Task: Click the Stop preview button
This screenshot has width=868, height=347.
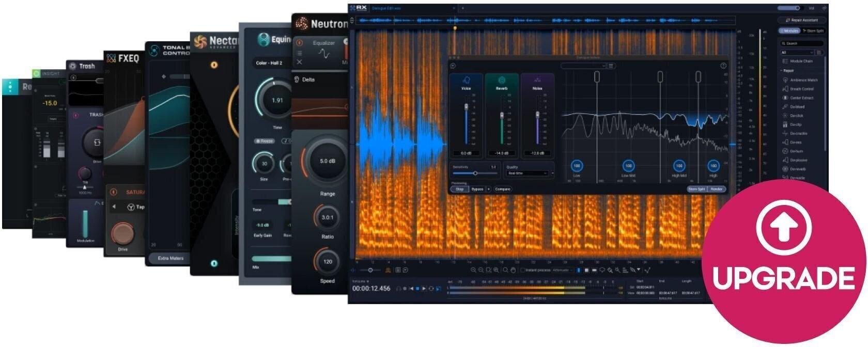Action: pyautogui.click(x=459, y=189)
